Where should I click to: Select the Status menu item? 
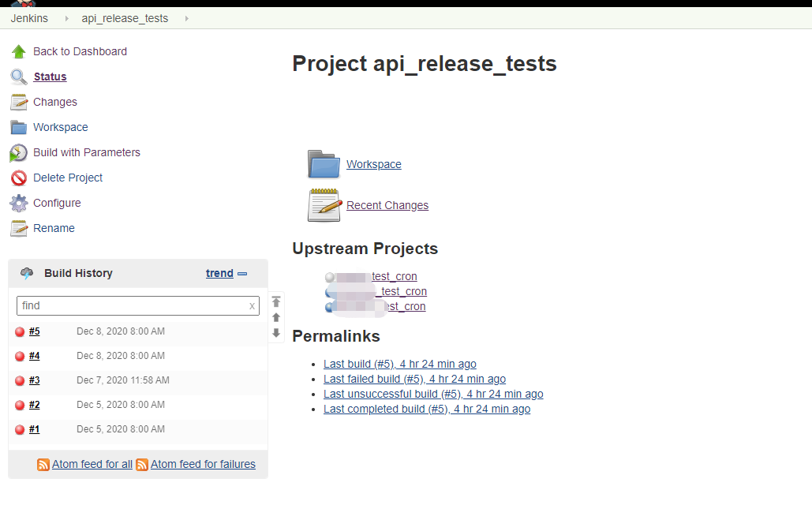51,77
